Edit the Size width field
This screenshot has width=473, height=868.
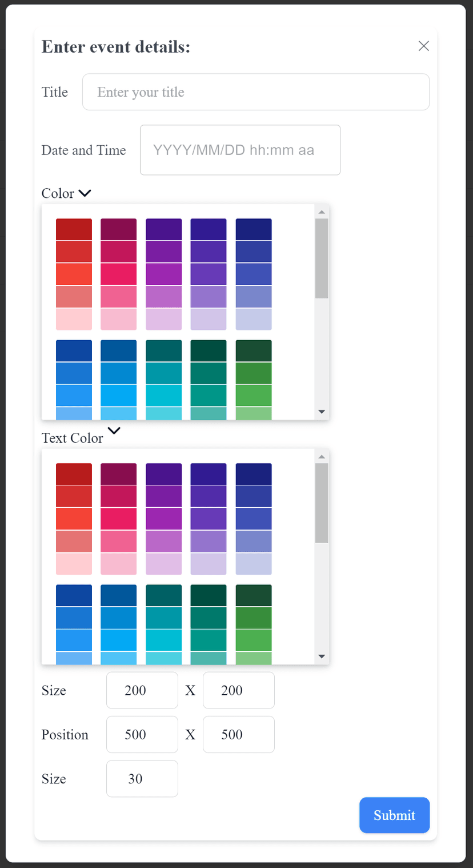[x=142, y=690]
